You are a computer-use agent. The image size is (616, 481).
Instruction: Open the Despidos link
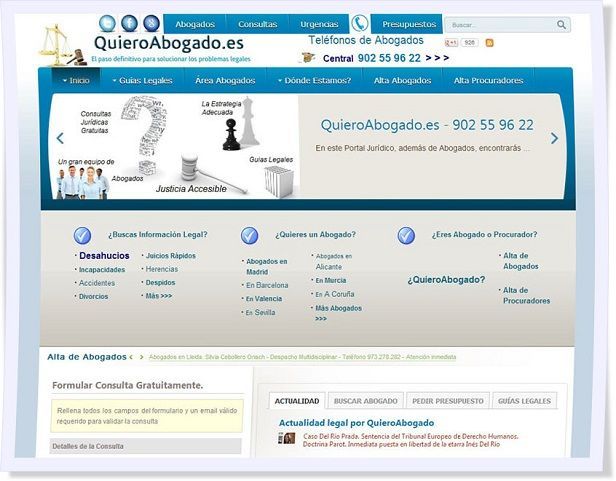160,283
